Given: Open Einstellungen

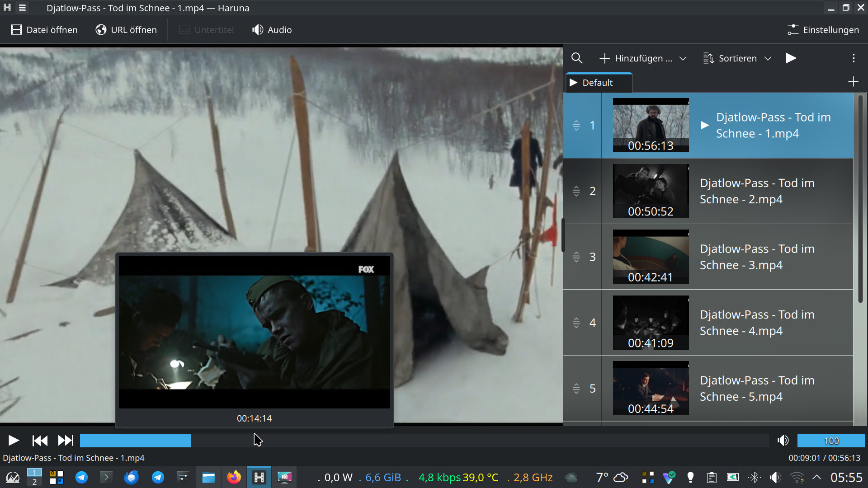Looking at the screenshot, I should click(822, 30).
